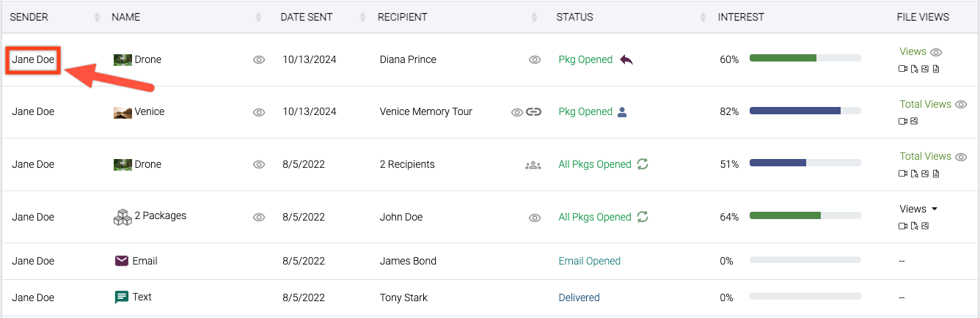The width and height of the screenshot is (980, 318).
Task: Click the Recipient column header
Action: coord(403,17)
